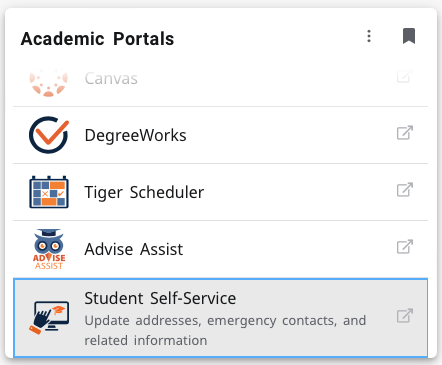Open the Canvas link
The image size is (442, 365).
[111, 79]
